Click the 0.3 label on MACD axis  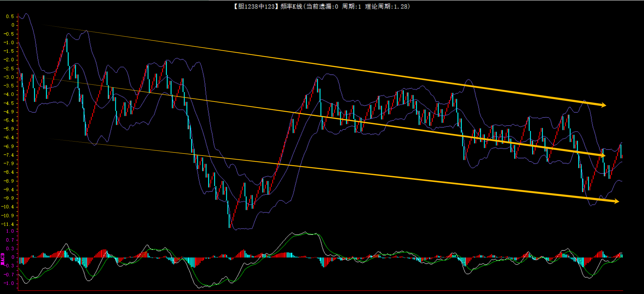pos(10,249)
